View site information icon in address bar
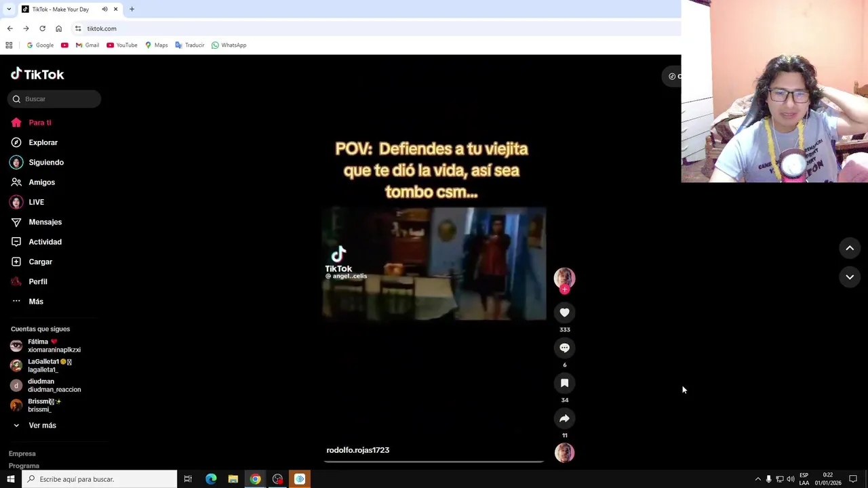 click(78, 28)
